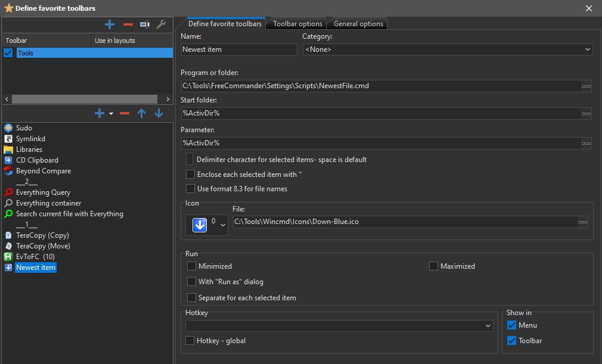Click the red minus remove toolbar icon
602x364 pixels.
tap(128, 24)
